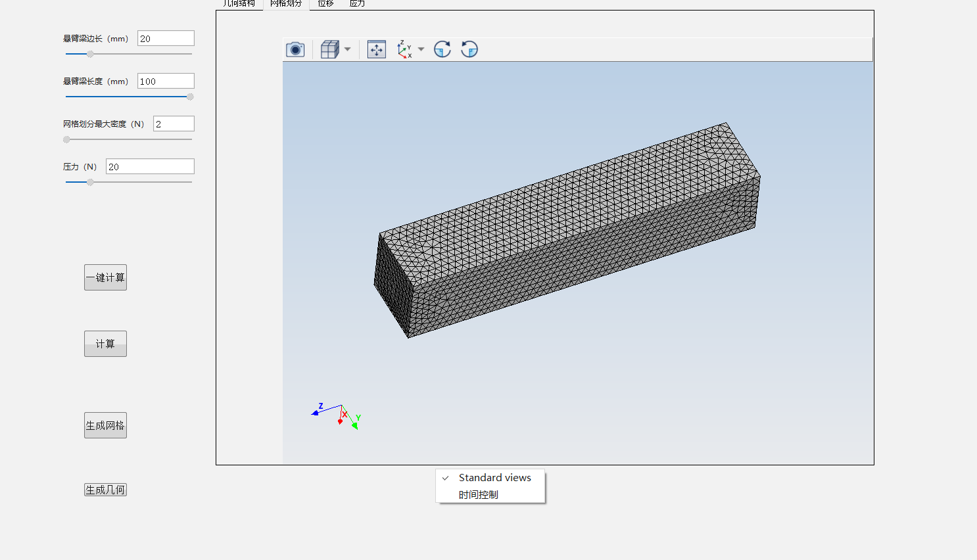Screen dimensions: 977x560
Task: Switch to the 几何结构 tab
Action: 239,4
